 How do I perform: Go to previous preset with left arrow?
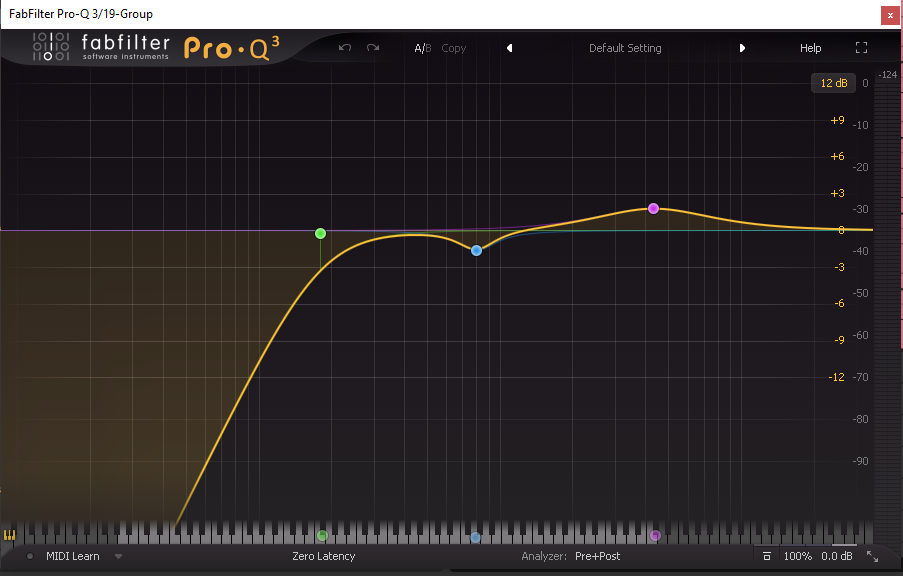(x=509, y=48)
